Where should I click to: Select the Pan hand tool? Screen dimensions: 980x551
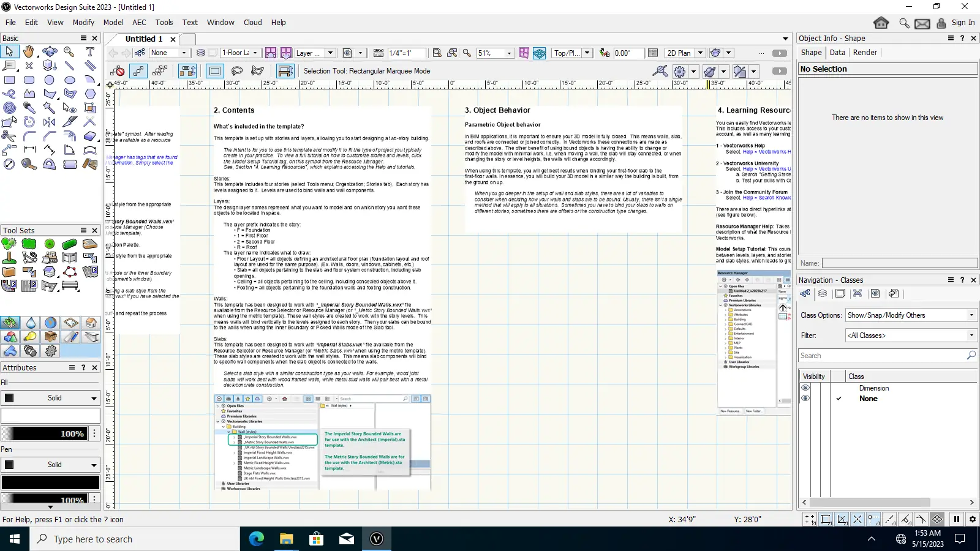(29, 51)
